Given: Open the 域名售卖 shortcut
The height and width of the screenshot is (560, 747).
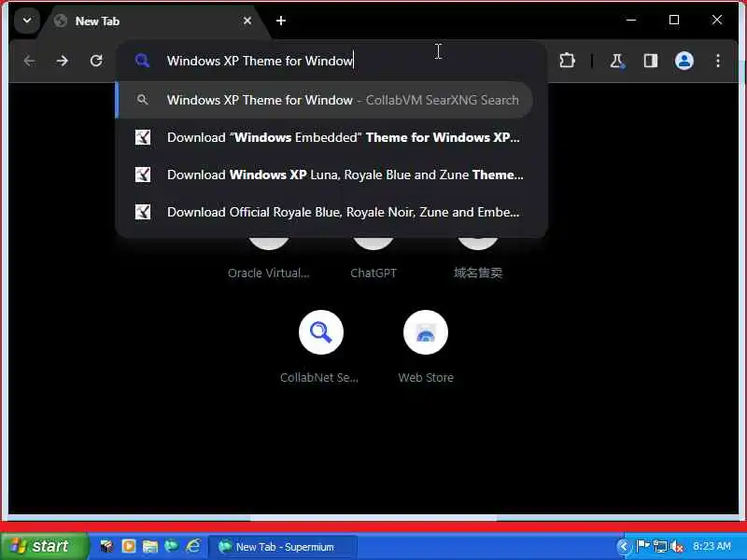Looking at the screenshot, I should tap(478, 259).
